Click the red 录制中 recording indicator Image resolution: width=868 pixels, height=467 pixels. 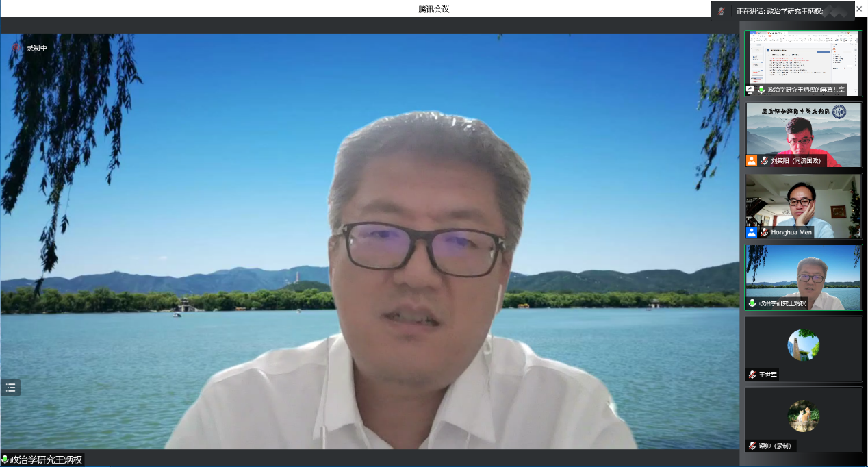16,48
